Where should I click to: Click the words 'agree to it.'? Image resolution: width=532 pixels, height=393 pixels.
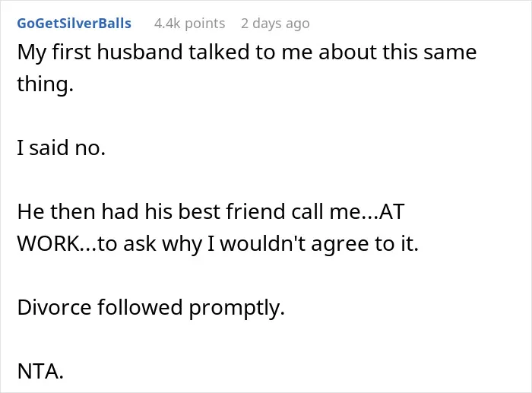tap(365, 244)
